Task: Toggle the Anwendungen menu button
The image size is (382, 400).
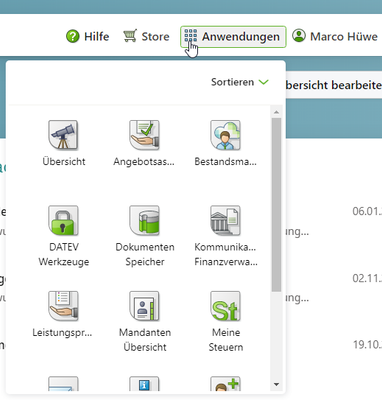Action: point(233,36)
